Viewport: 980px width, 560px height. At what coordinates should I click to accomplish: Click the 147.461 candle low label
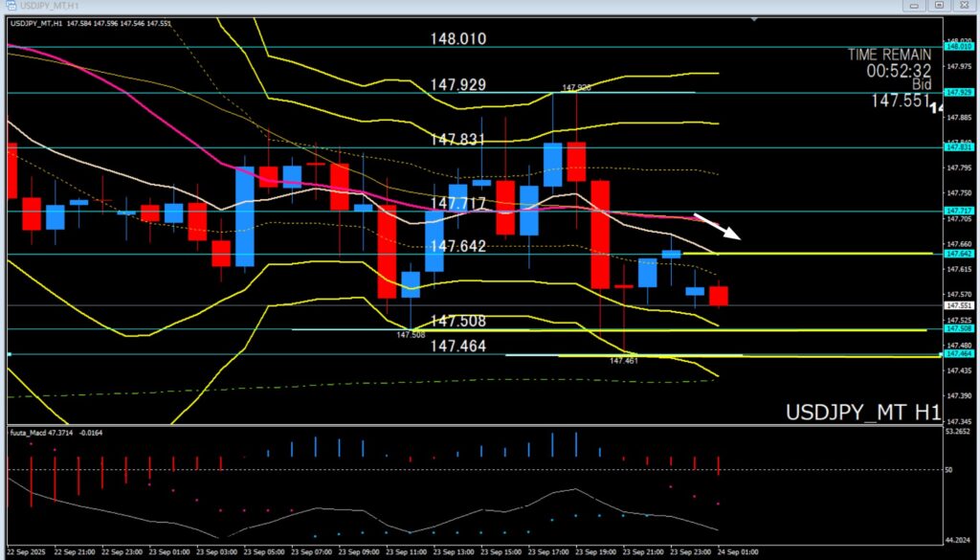point(623,361)
